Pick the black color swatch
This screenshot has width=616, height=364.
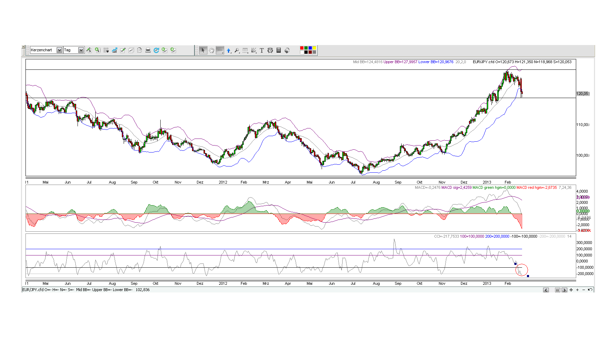pyautogui.click(x=306, y=52)
